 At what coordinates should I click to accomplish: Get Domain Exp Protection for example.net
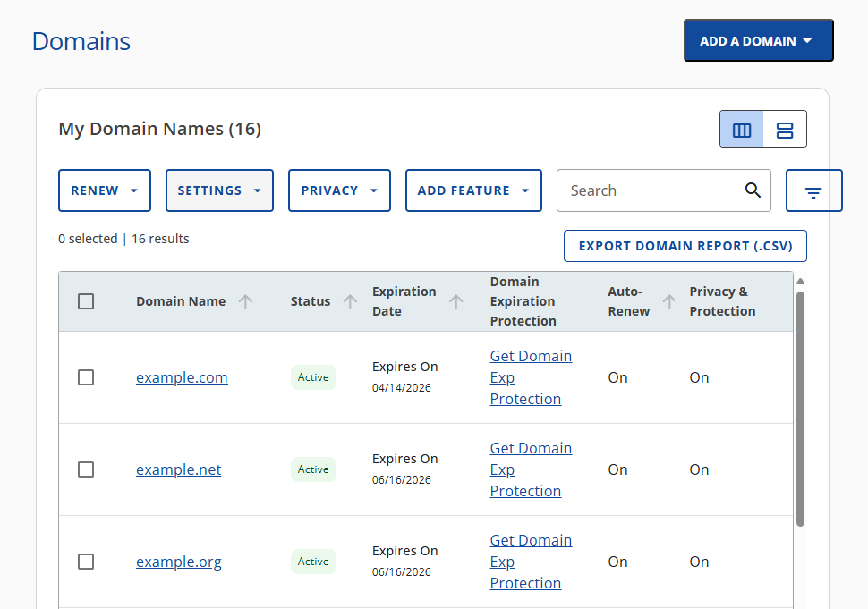[x=531, y=469]
